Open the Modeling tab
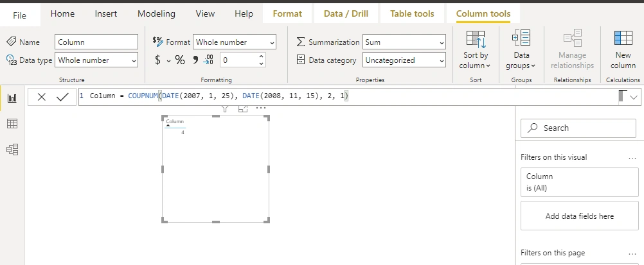 tap(156, 13)
